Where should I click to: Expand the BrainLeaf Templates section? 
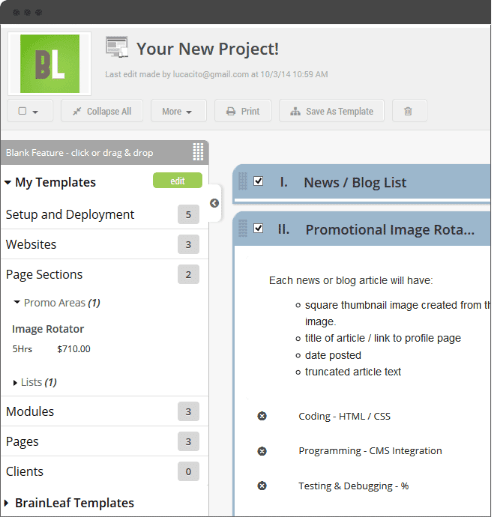coord(70,503)
